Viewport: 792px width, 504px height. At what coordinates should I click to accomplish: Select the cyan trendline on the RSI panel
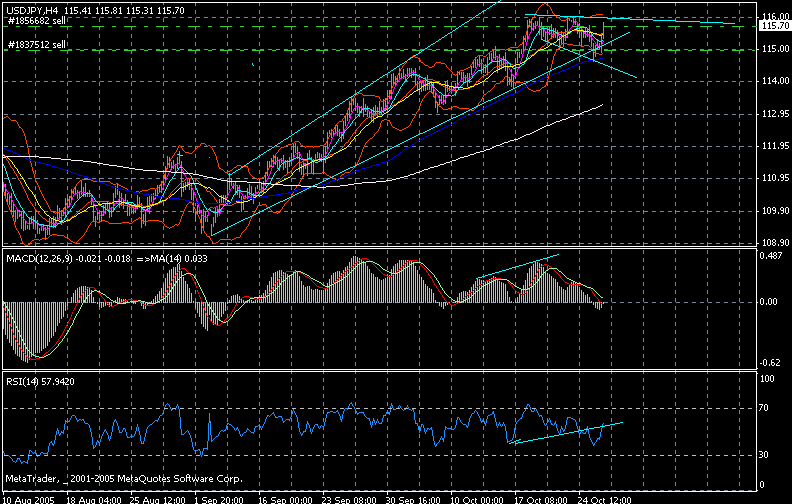click(566, 433)
